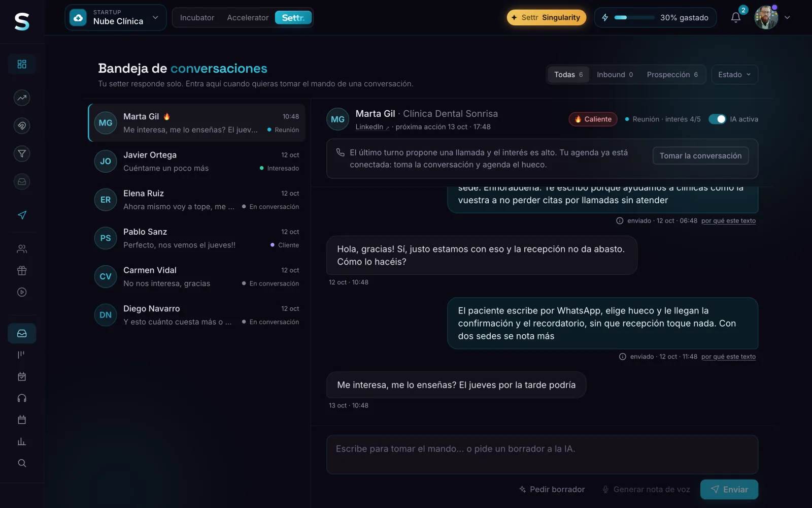Image resolution: width=812 pixels, height=508 pixels.
Task: Open the bar chart stats icon in sidebar
Action: 22,441
